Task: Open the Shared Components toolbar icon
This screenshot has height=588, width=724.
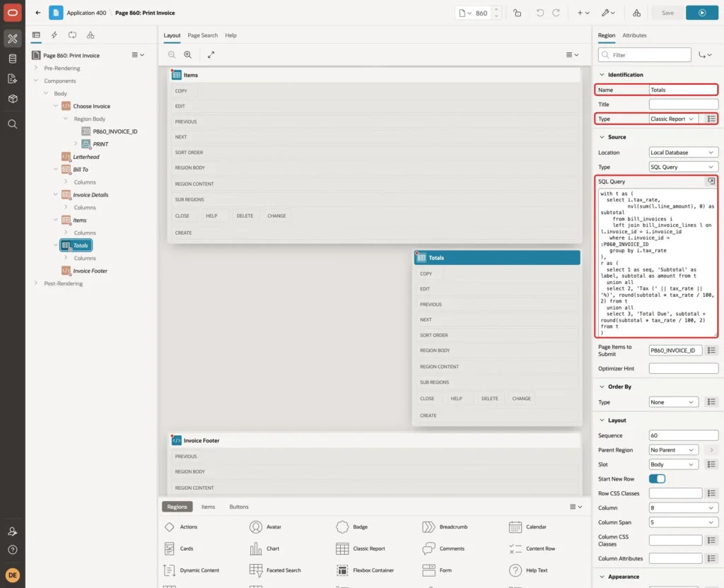Action: (637, 13)
